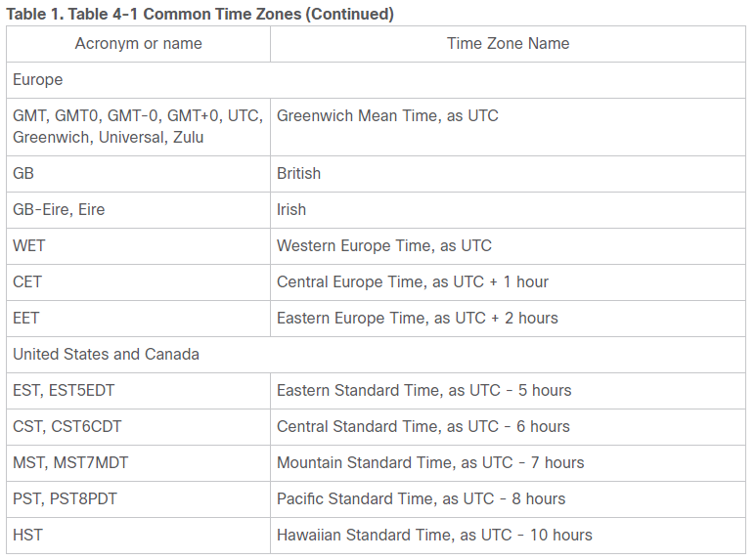This screenshot has height=560, width=756.
Task: Select the "EET" acronym cell
Action: pyautogui.click(x=26, y=318)
